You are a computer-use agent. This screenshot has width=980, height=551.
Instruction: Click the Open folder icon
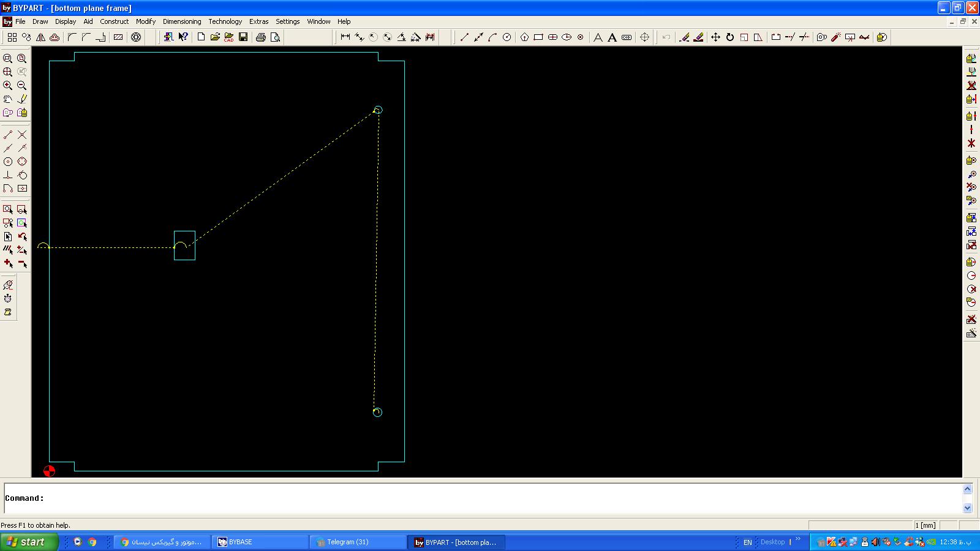[x=215, y=37]
